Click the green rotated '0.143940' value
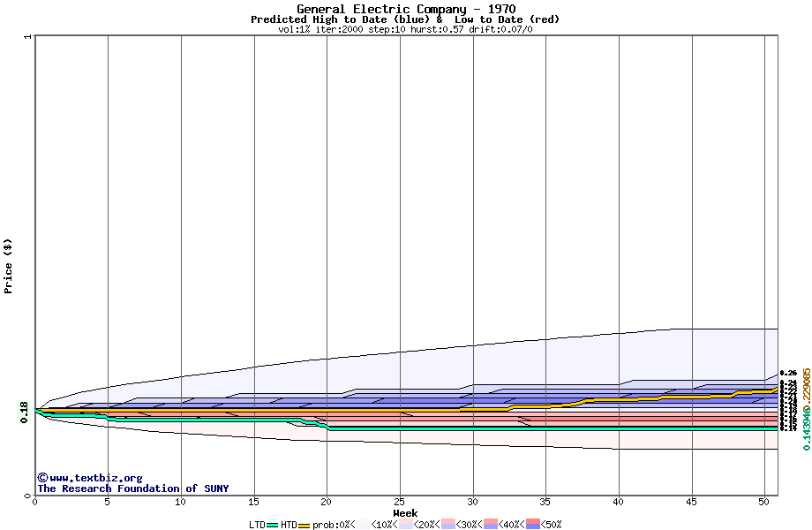 click(x=807, y=429)
